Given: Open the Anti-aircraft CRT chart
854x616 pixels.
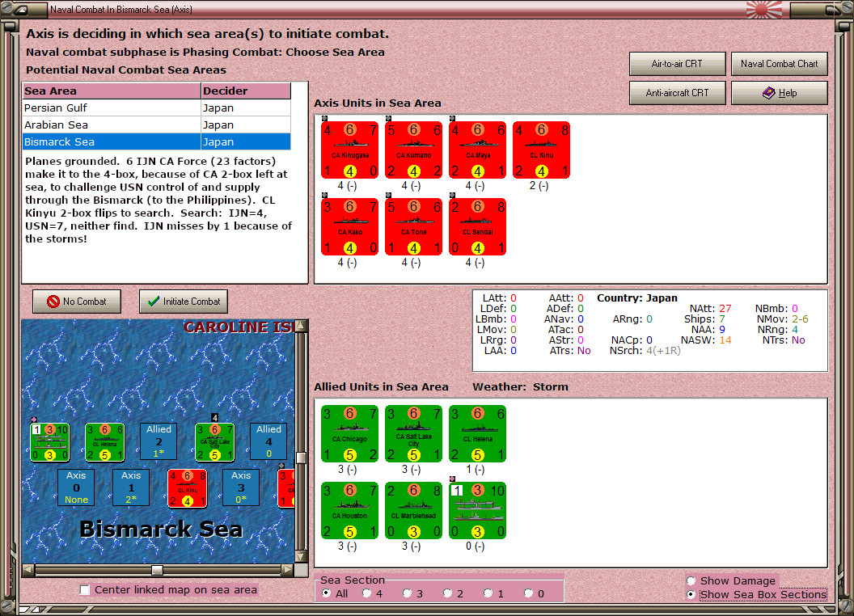Looking at the screenshot, I should [x=677, y=93].
